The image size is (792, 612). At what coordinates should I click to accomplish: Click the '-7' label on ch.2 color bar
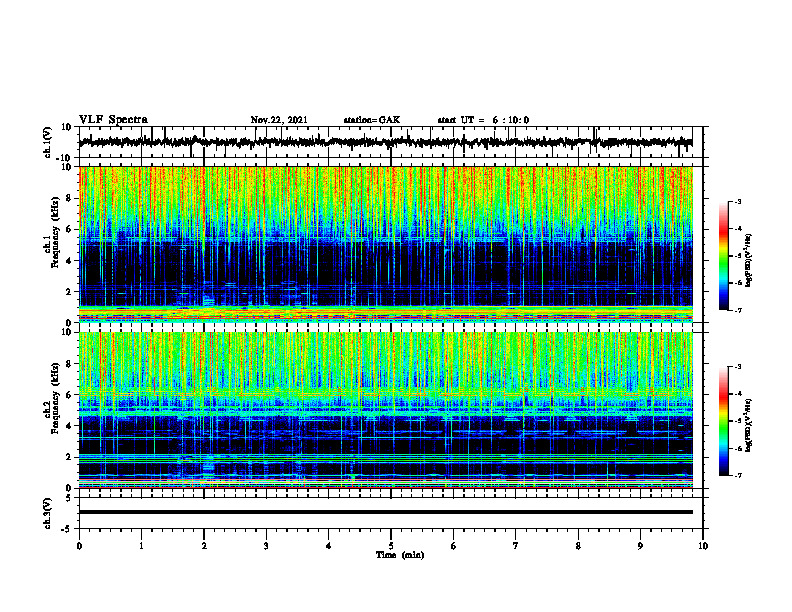pos(737,475)
